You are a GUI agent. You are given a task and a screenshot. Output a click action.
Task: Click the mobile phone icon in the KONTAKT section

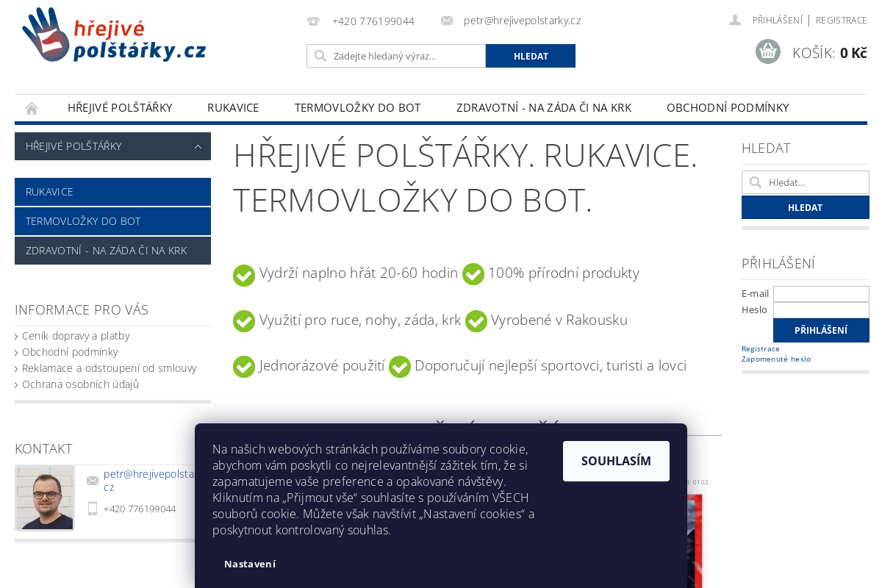(93, 509)
